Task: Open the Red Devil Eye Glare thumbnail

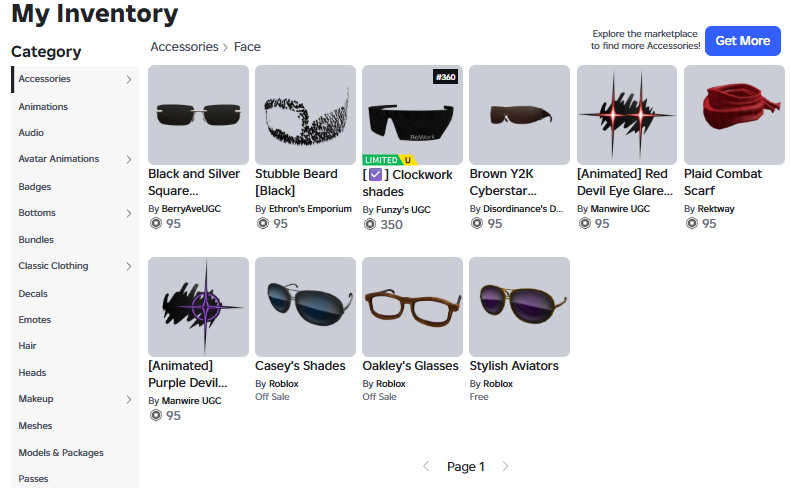Action: (x=627, y=115)
